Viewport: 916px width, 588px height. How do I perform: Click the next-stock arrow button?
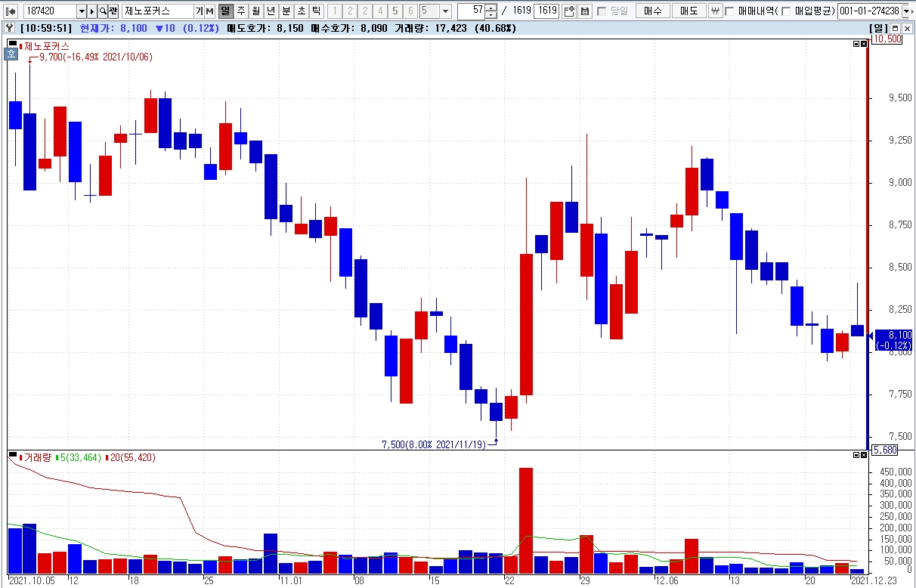tap(92, 11)
